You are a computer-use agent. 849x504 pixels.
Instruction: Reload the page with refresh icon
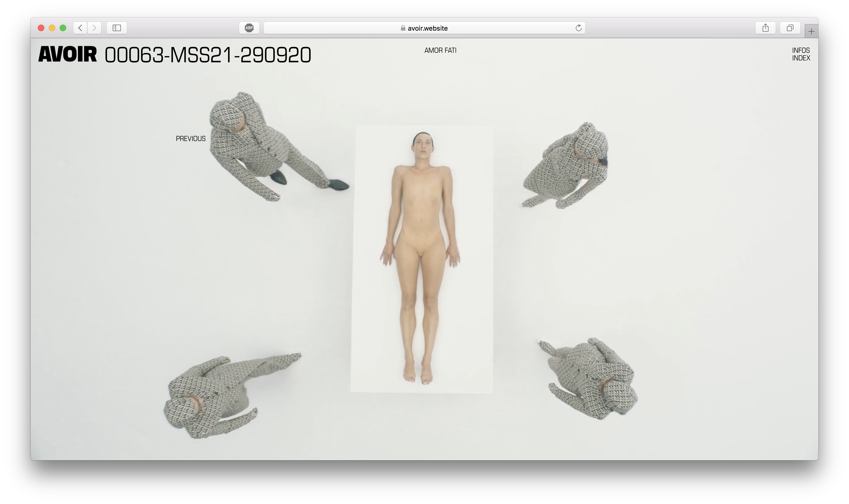pyautogui.click(x=578, y=28)
